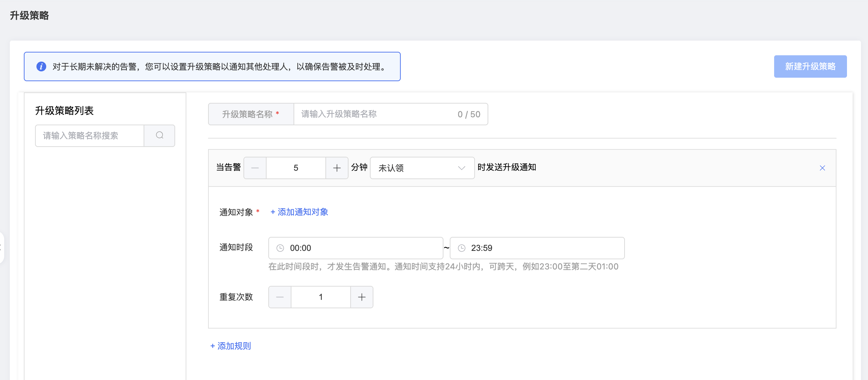The image size is (868, 380).
Task: Expand the collapsed left sidebar handle
Action: (x=1, y=247)
